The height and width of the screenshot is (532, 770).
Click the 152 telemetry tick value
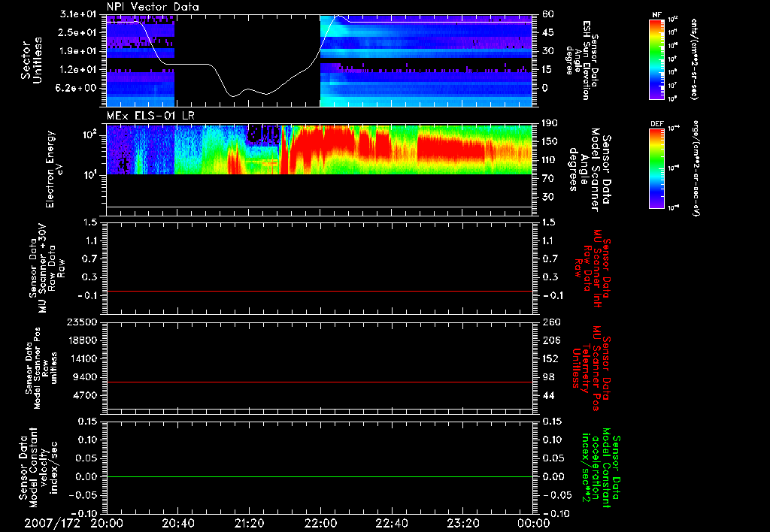tap(550, 358)
